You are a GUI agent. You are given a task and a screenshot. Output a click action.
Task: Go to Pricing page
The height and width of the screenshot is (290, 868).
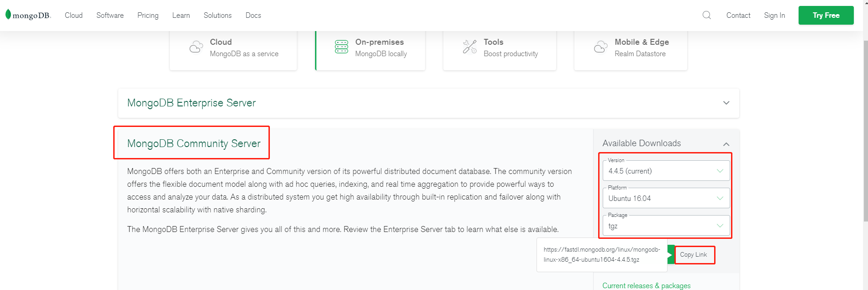tap(148, 15)
